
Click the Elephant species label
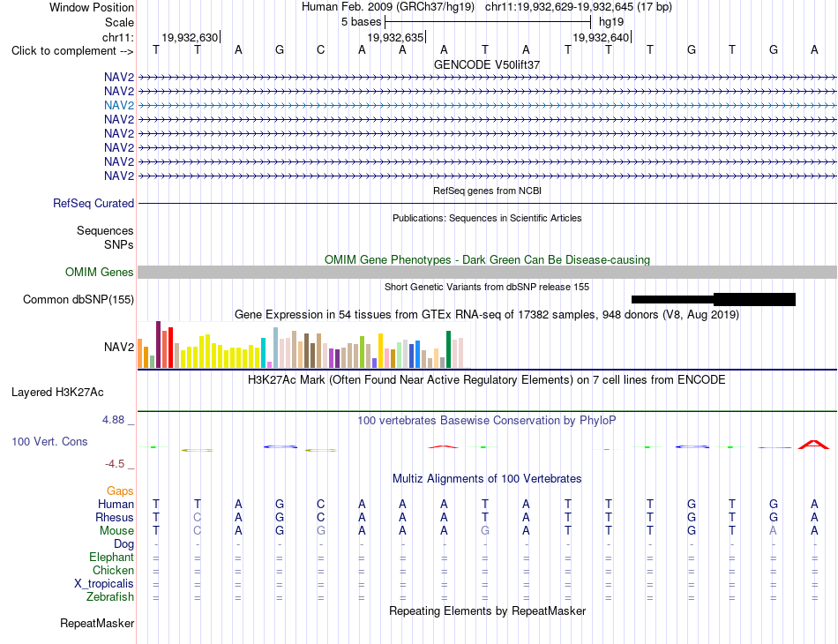112,557
